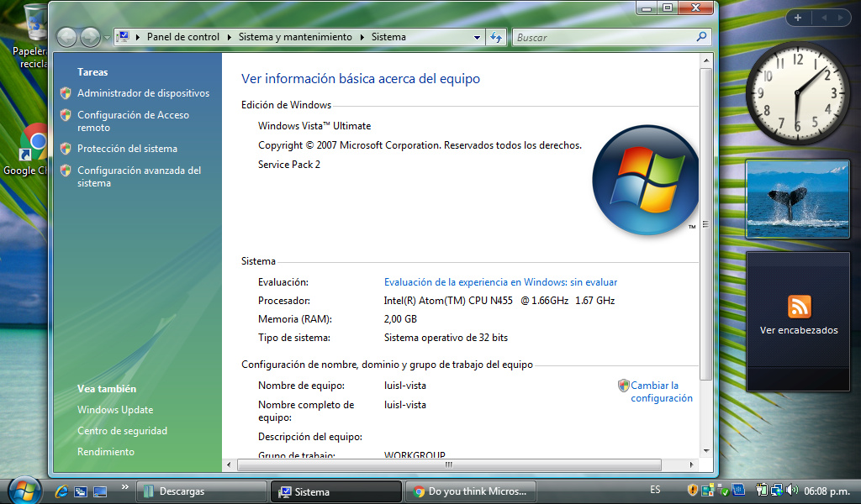Select the Google Chrome desktop shortcut
Image resolution: width=861 pixels, height=504 pixels.
pyautogui.click(x=33, y=150)
